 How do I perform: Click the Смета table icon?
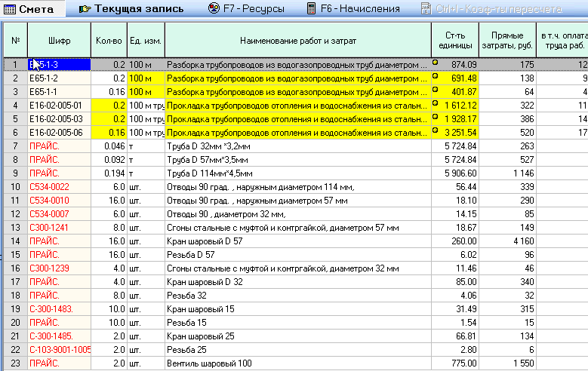click(9, 9)
